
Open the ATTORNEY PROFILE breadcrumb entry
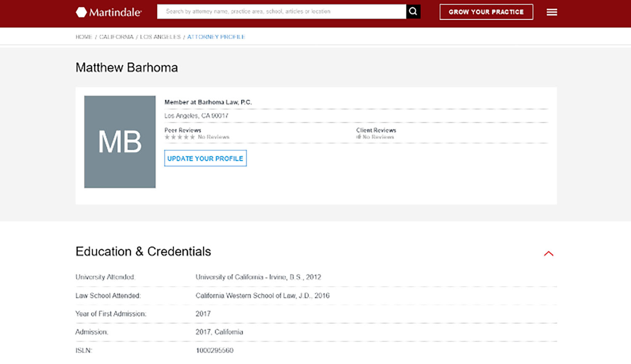pyautogui.click(x=216, y=37)
